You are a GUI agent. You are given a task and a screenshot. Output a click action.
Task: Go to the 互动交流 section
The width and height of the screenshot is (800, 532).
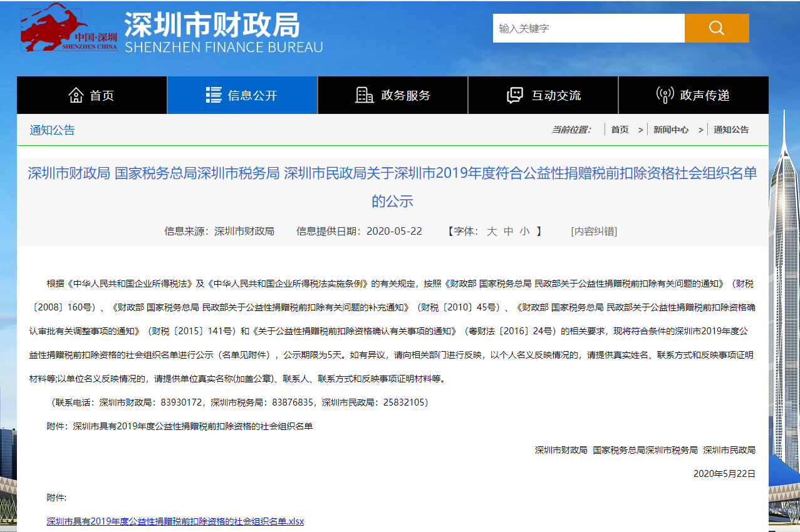[x=556, y=96]
